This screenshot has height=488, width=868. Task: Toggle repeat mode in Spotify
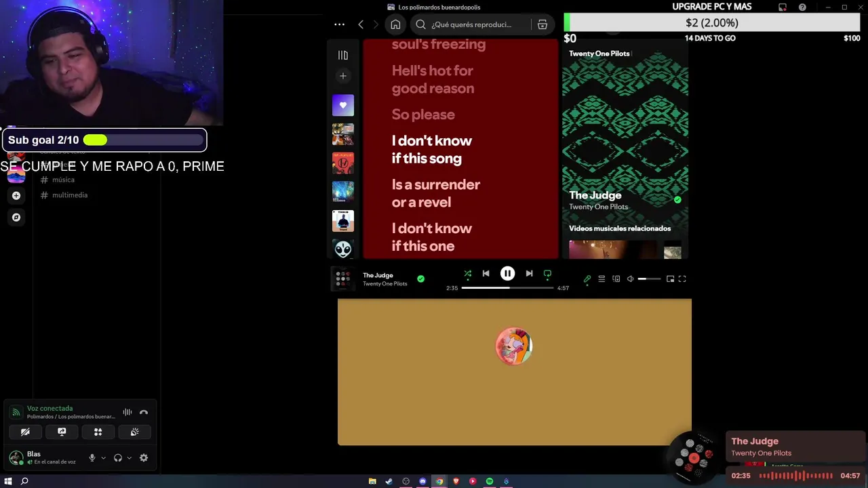coord(547,274)
